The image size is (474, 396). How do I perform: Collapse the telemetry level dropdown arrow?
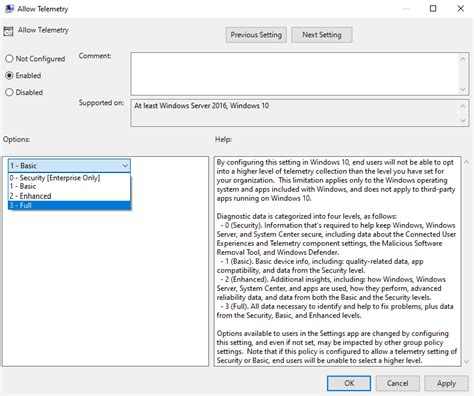[125, 166]
